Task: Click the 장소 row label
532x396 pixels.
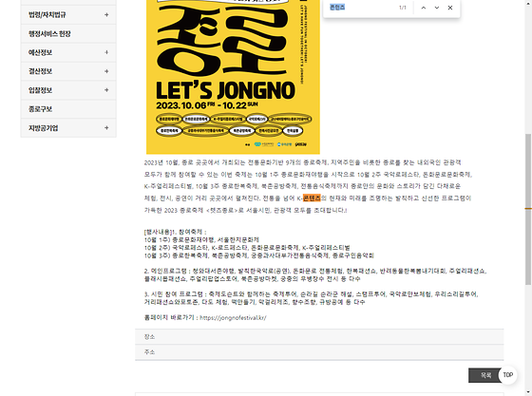Action: (x=149, y=337)
